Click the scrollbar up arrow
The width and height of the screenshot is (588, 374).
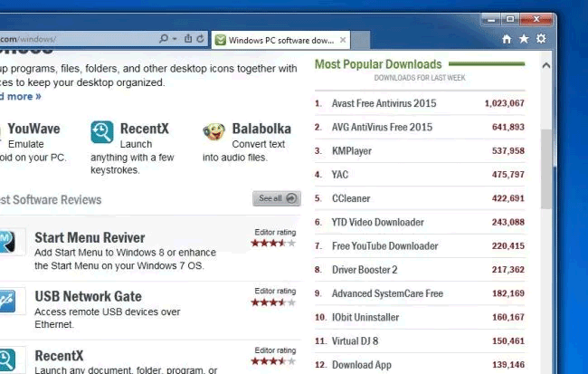click(546, 65)
